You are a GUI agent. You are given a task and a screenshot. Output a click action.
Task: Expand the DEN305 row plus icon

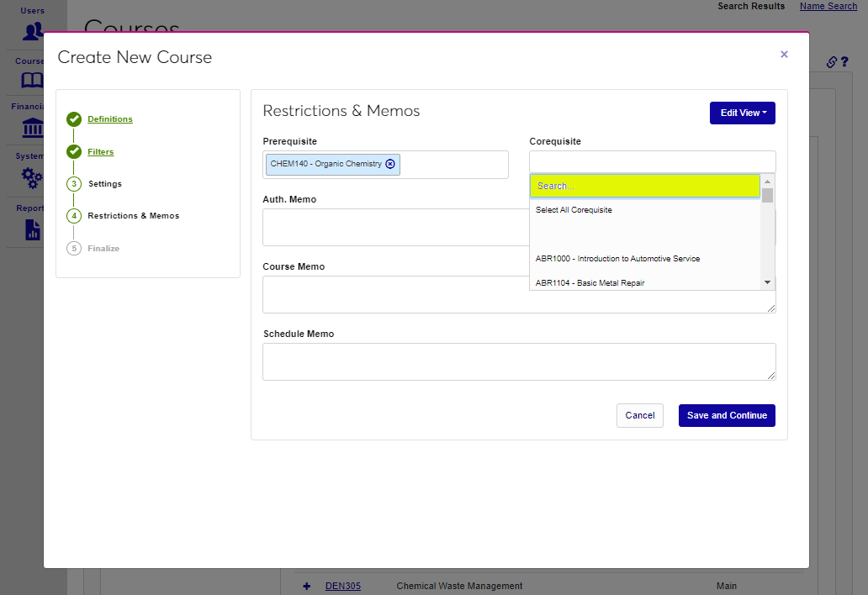click(307, 586)
